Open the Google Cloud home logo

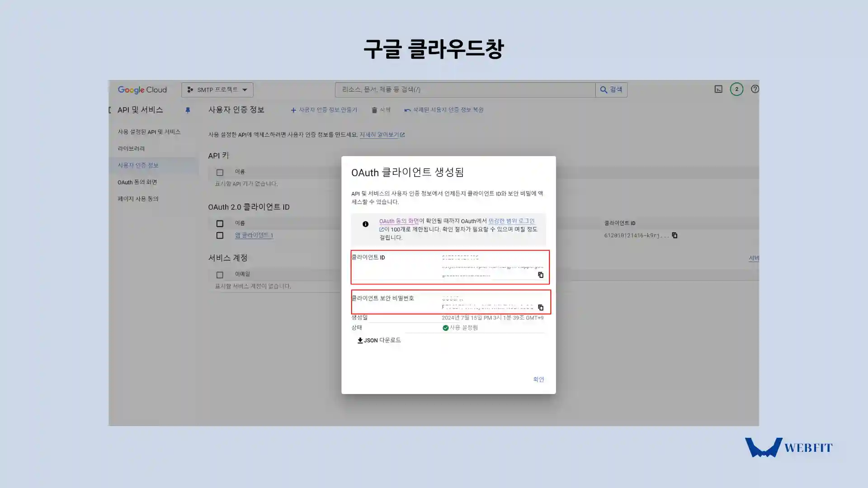(x=142, y=90)
